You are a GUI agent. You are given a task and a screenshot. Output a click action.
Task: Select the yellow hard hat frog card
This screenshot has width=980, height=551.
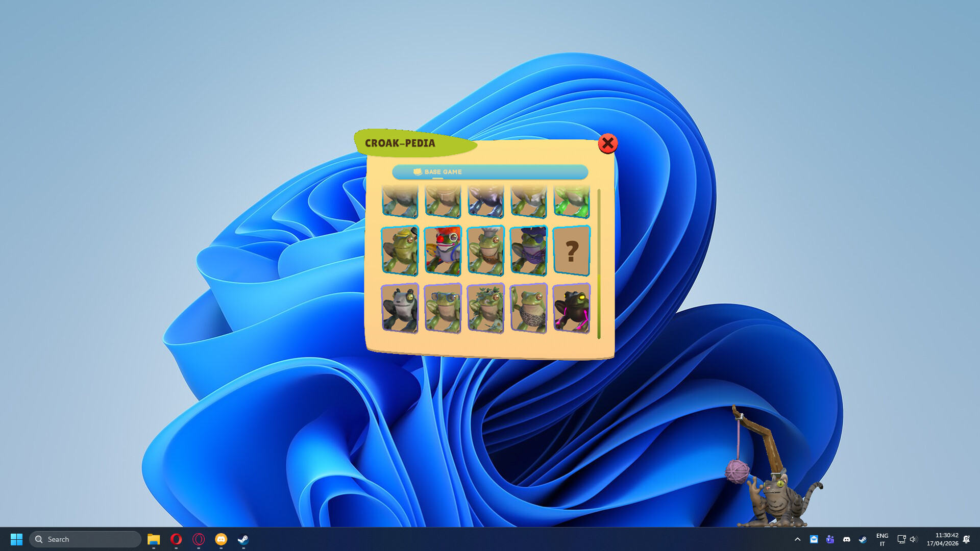(x=400, y=251)
